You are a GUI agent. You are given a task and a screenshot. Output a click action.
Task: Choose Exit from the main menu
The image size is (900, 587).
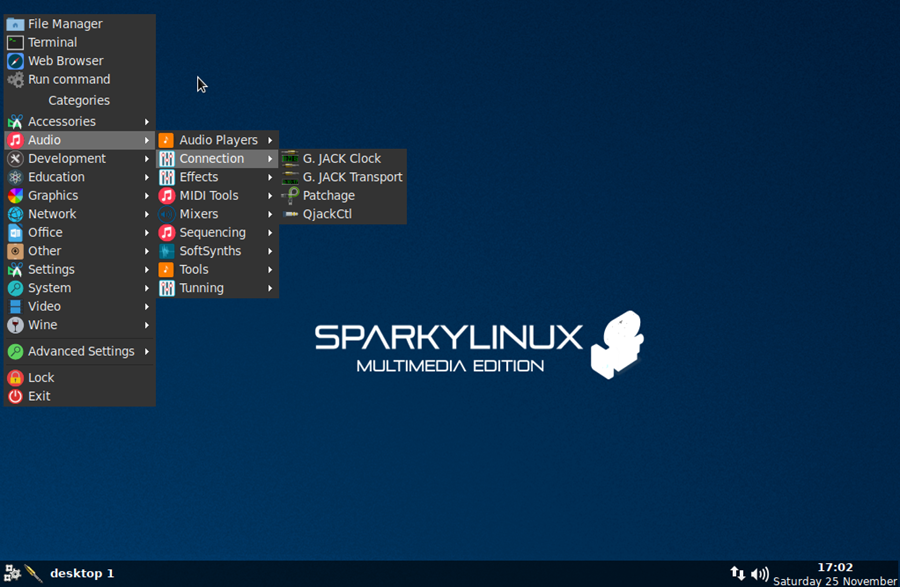click(x=80, y=396)
